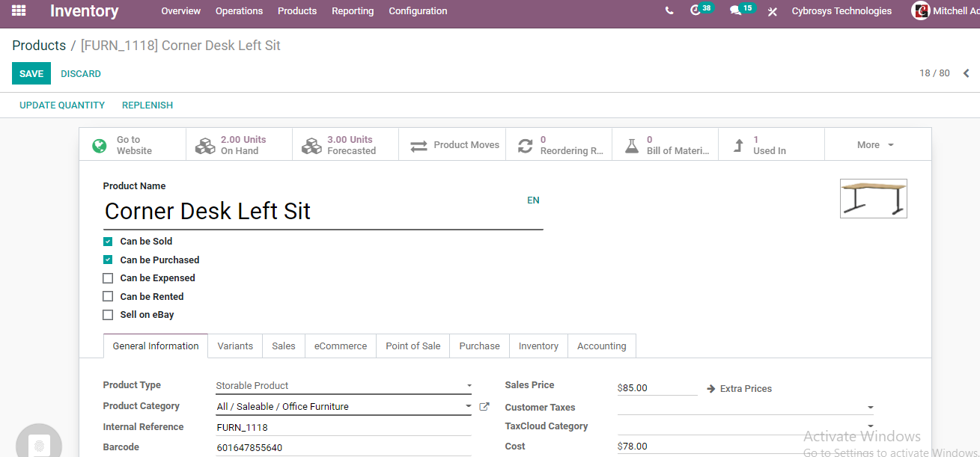Click the corner desk product image
This screenshot has width=980, height=457.
click(874, 198)
